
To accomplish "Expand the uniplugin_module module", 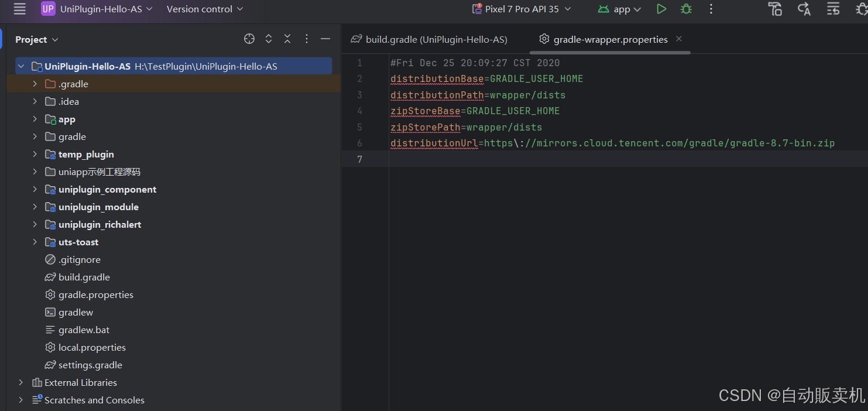I will tap(35, 207).
